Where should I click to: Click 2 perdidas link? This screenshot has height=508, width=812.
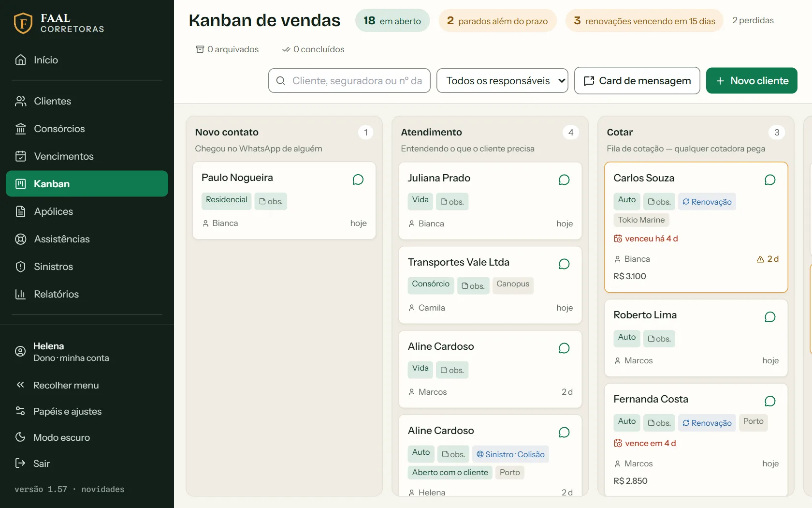753,20
